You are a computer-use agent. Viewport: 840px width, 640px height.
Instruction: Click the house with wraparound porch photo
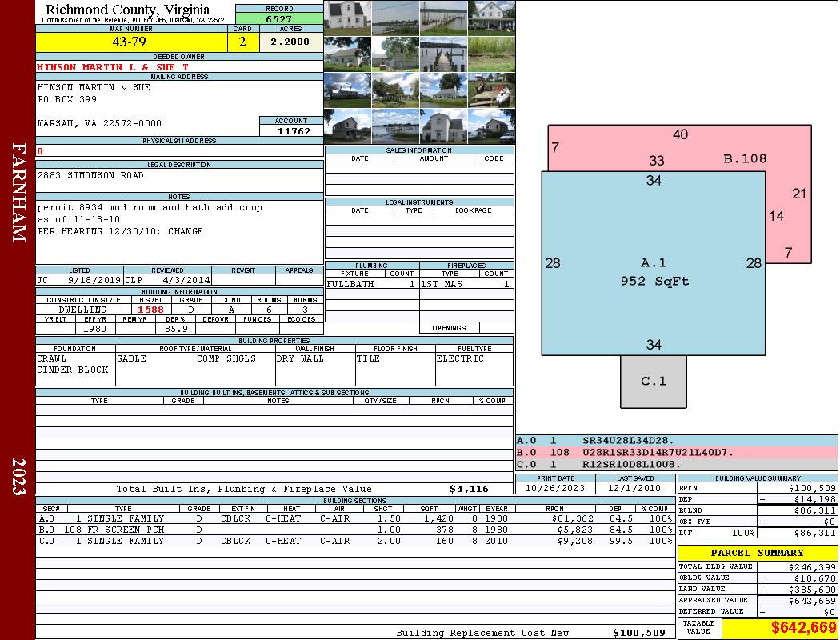pos(491,17)
